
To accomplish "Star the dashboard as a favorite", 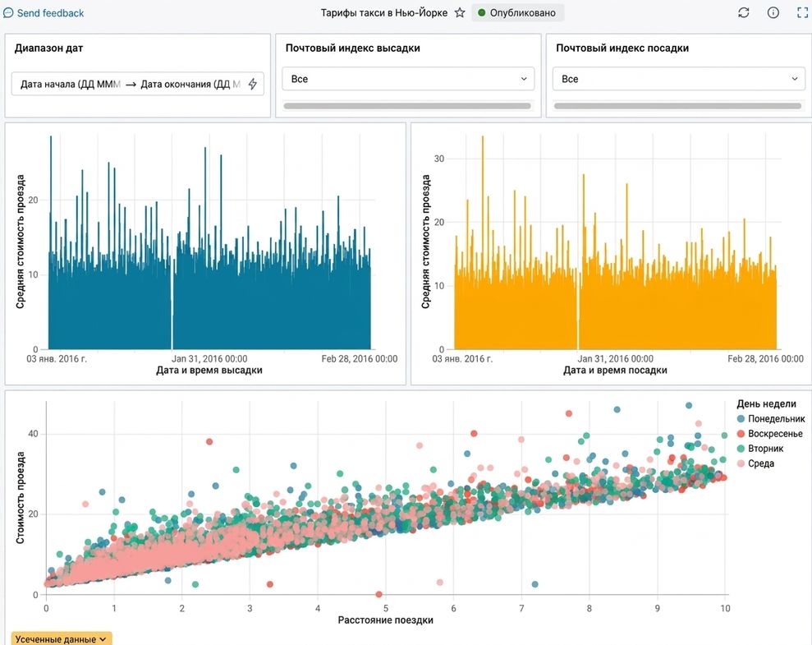I will tap(460, 13).
